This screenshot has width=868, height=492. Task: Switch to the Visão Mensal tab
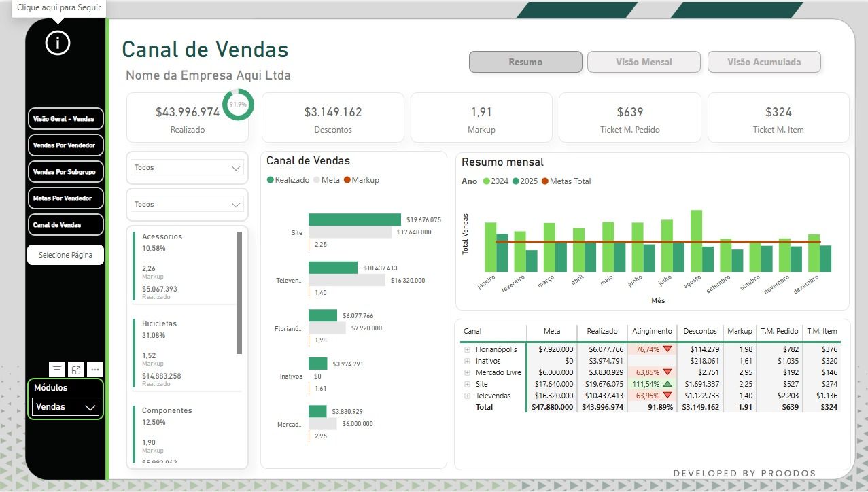click(x=644, y=62)
